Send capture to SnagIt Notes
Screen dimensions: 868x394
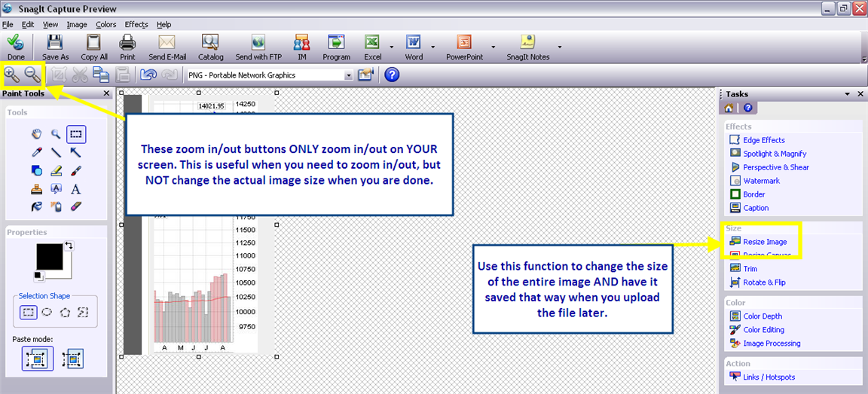tap(527, 47)
